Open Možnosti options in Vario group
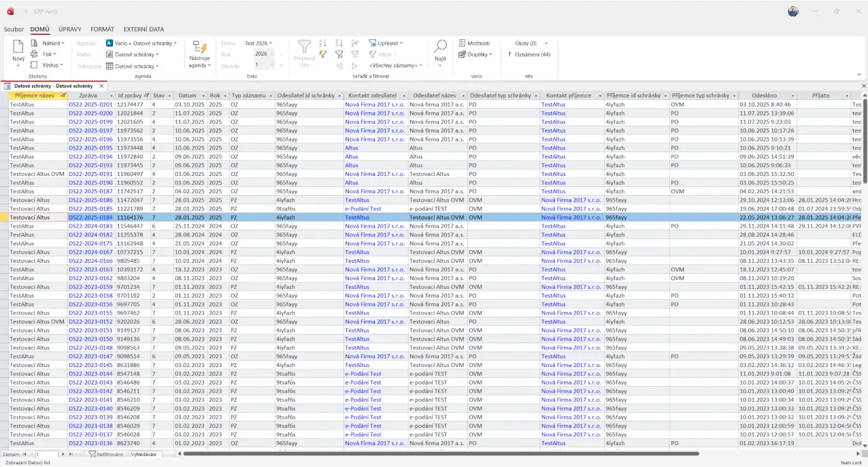 [474, 43]
